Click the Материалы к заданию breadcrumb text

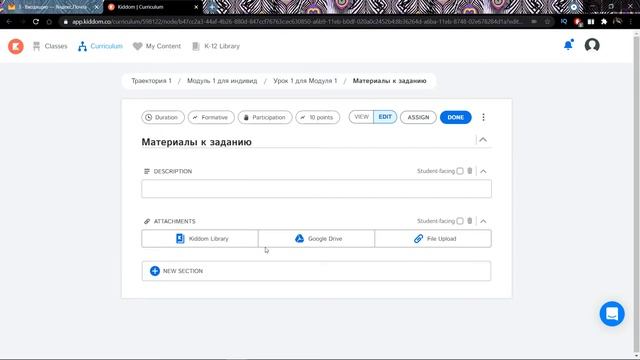[x=389, y=81]
